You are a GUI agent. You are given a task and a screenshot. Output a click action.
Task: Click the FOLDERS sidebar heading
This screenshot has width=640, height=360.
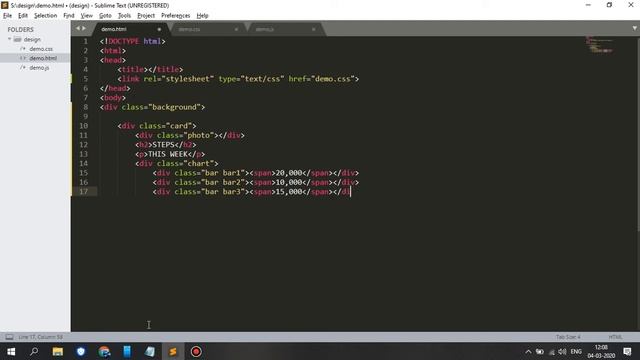coord(20,29)
